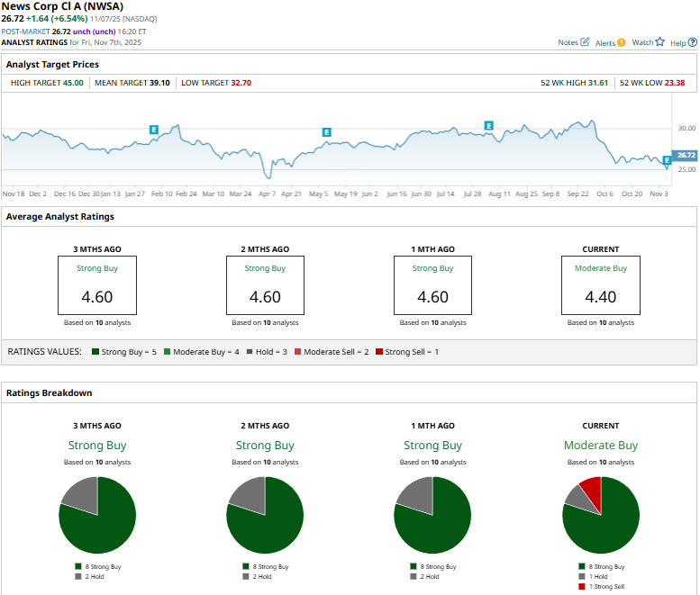This screenshot has width=700, height=595.
Task: Click the Current 4.40 Moderate Buy rating box
Action: 600,285
